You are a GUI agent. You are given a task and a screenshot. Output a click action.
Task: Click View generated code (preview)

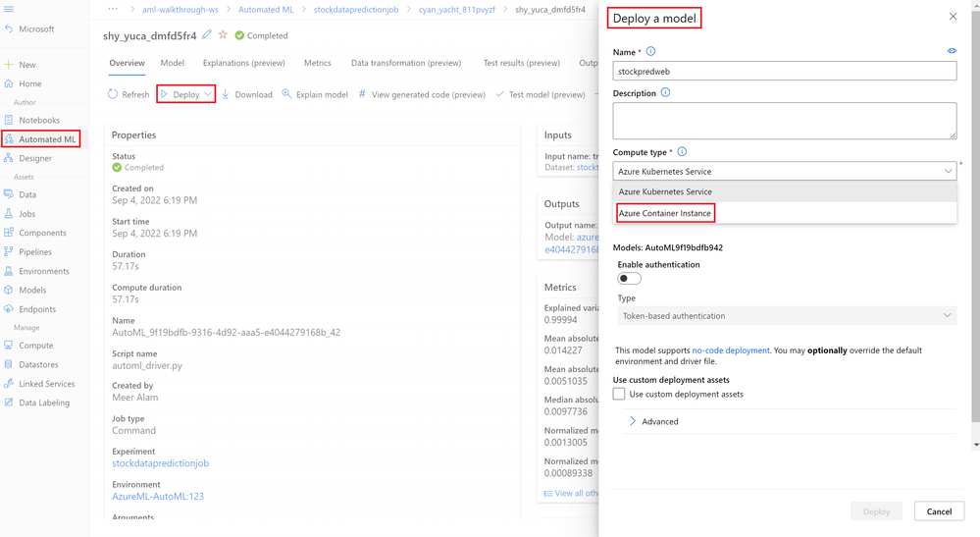(422, 94)
